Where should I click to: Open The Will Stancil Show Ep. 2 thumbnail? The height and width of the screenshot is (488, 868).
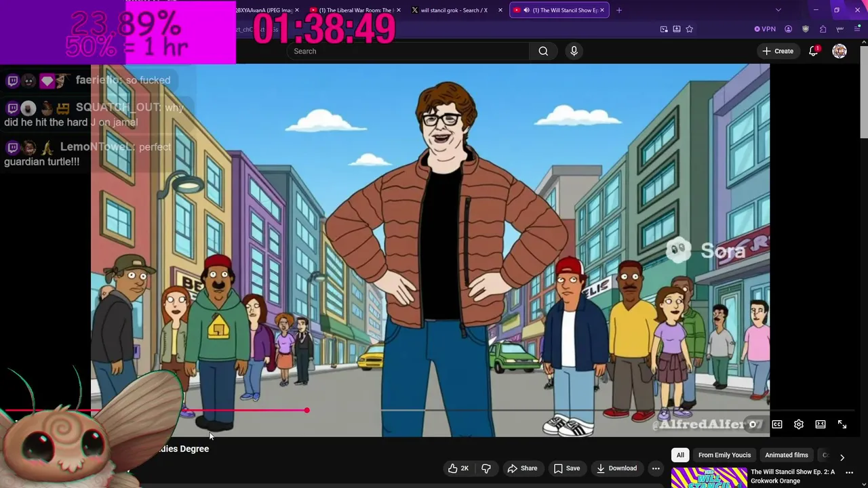pos(709,478)
